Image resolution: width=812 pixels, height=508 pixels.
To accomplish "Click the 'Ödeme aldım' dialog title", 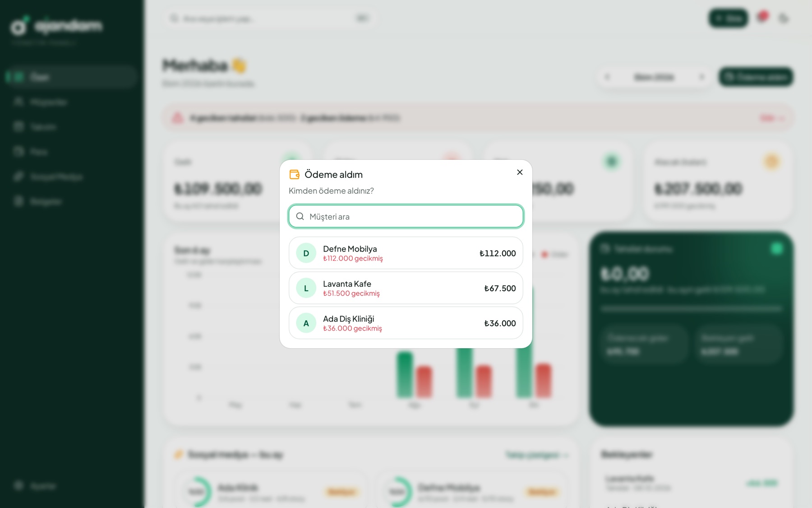I will (x=333, y=174).
